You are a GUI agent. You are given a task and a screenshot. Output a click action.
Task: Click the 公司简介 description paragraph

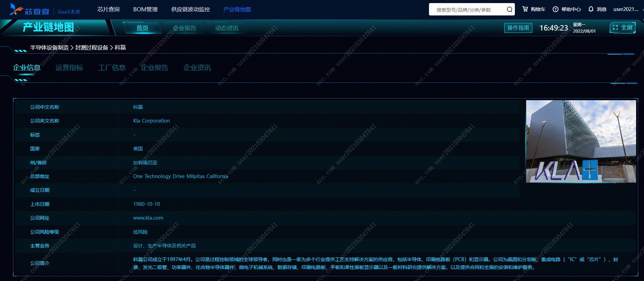click(x=375, y=263)
